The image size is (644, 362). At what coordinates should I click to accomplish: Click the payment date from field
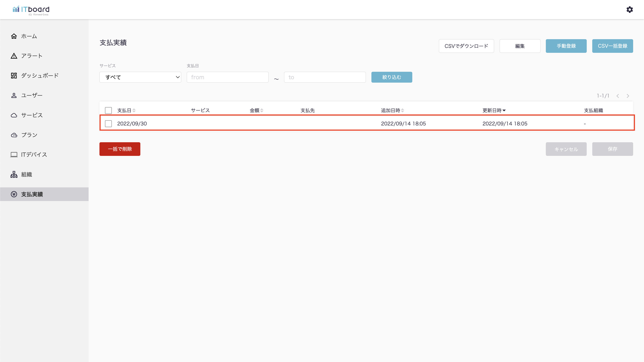(227, 77)
